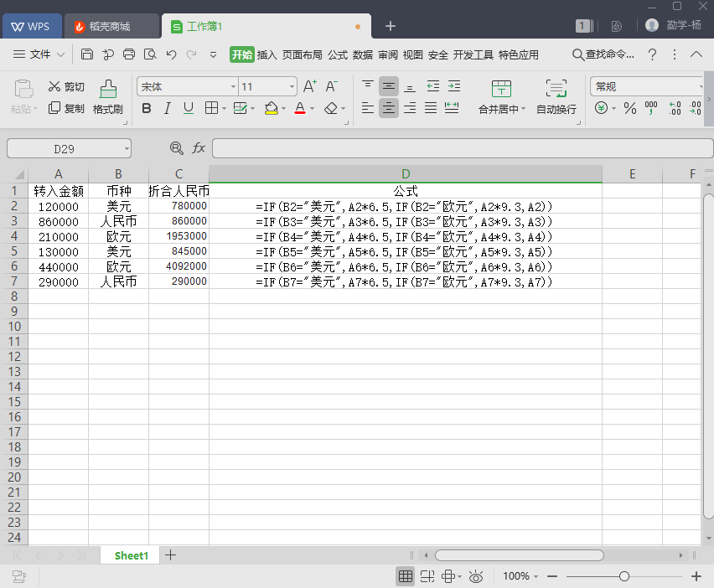This screenshot has width=714, height=588.
Task: Expand Merge and Center dropdown arrow
Action: pyautogui.click(x=523, y=109)
